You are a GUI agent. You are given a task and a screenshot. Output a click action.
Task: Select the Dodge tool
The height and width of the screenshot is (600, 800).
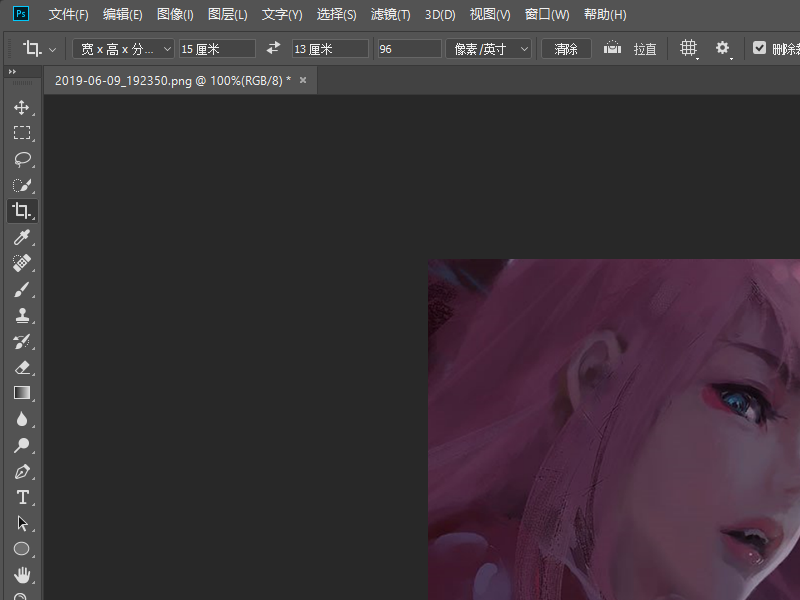coord(21,445)
